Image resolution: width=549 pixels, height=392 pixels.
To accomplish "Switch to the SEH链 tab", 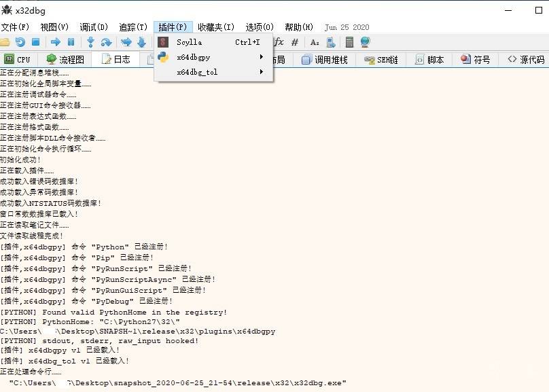I will pos(381,60).
